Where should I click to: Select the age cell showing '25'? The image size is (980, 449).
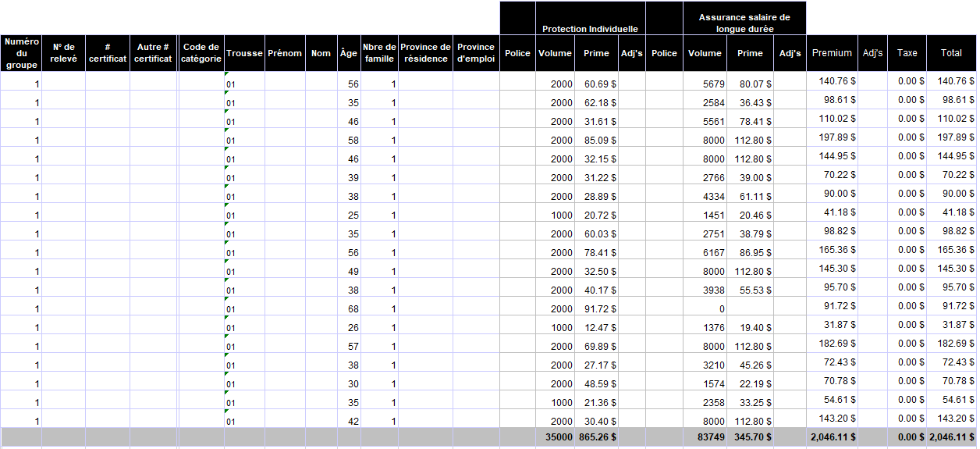[x=349, y=212]
